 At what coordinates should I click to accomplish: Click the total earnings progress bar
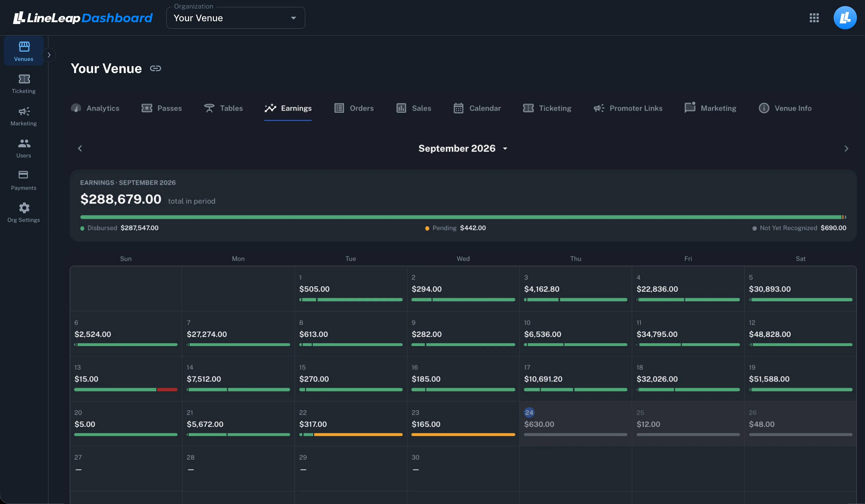[463, 217]
